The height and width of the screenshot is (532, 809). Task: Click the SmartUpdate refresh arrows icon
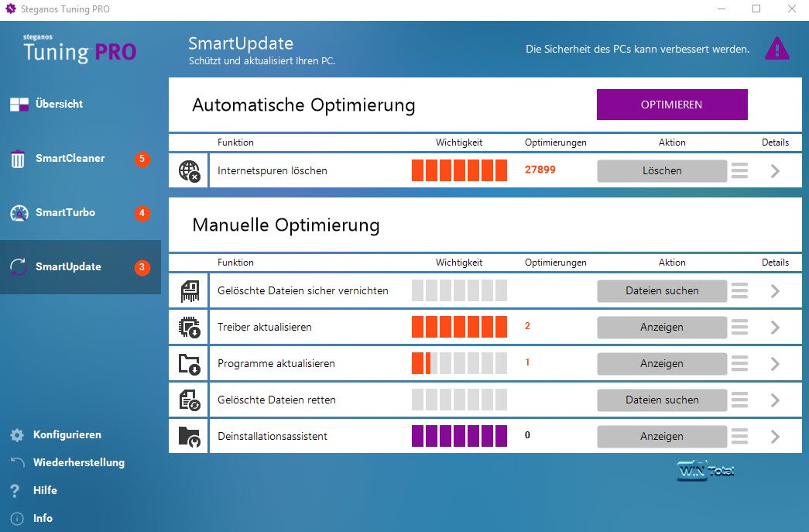19,266
